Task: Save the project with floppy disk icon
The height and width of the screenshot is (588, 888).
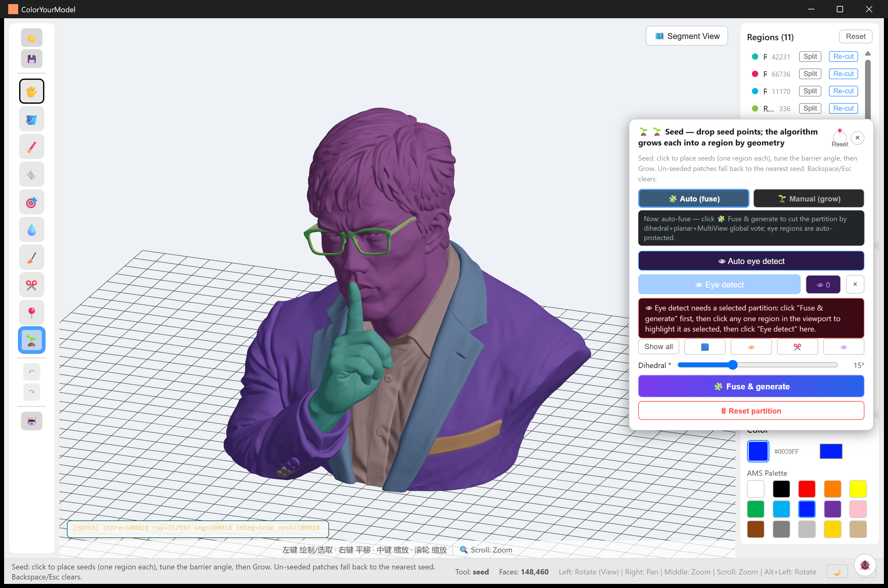Action: (x=31, y=58)
